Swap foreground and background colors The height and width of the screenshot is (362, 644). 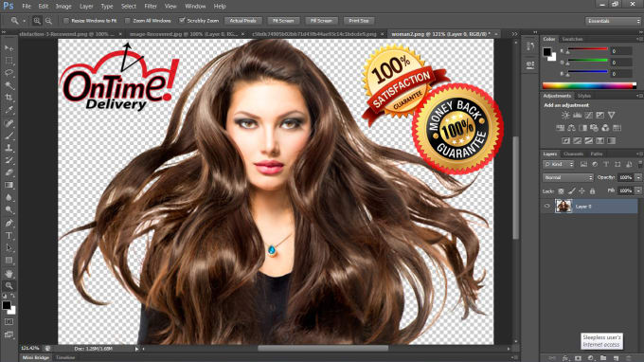click(x=12, y=296)
